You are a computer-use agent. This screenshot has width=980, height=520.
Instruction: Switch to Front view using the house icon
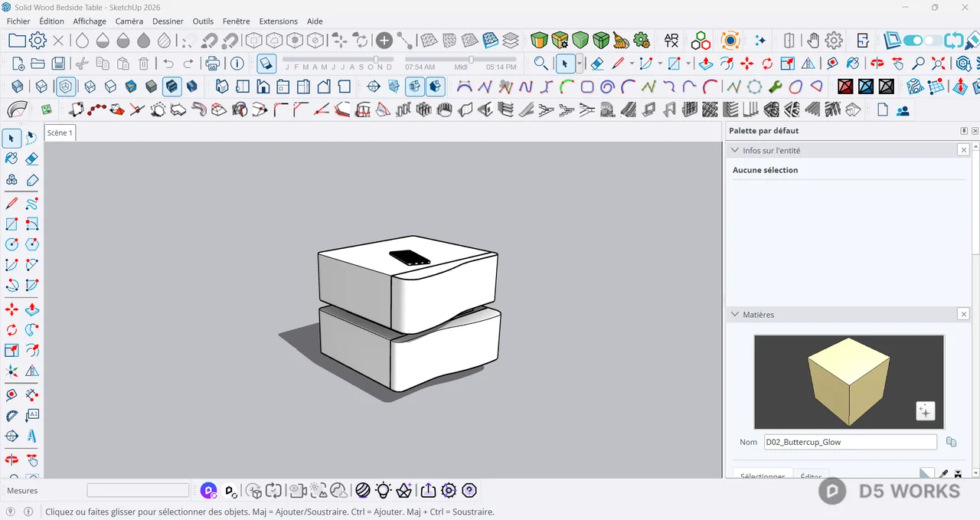(263, 87)
